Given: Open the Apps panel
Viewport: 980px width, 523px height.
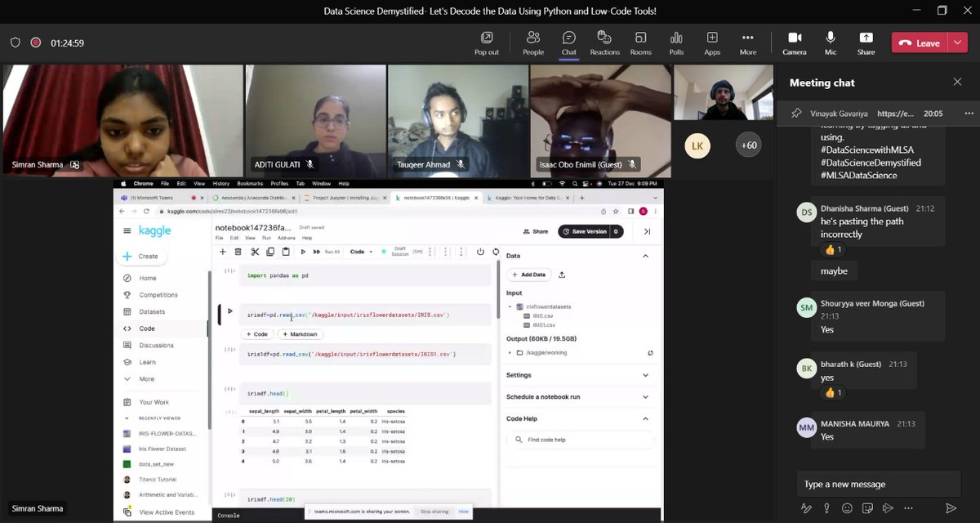Looking at the screenshot, I should click(x=712, y=43).
